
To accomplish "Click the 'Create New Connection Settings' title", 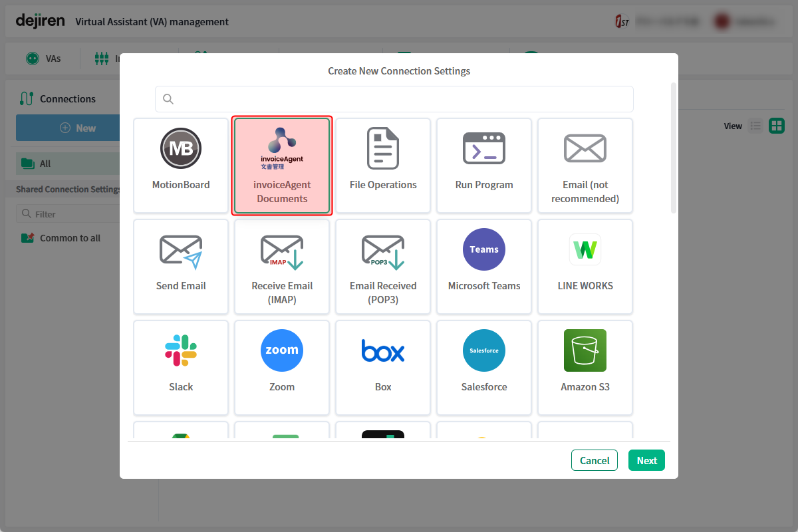I will [399, 71].
